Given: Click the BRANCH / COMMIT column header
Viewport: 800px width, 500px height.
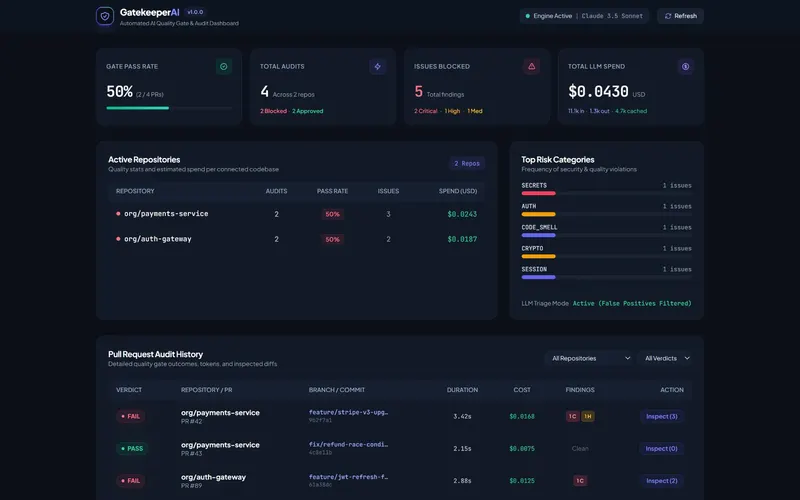Looking at the screenshot, I should (x=337, y=390).
